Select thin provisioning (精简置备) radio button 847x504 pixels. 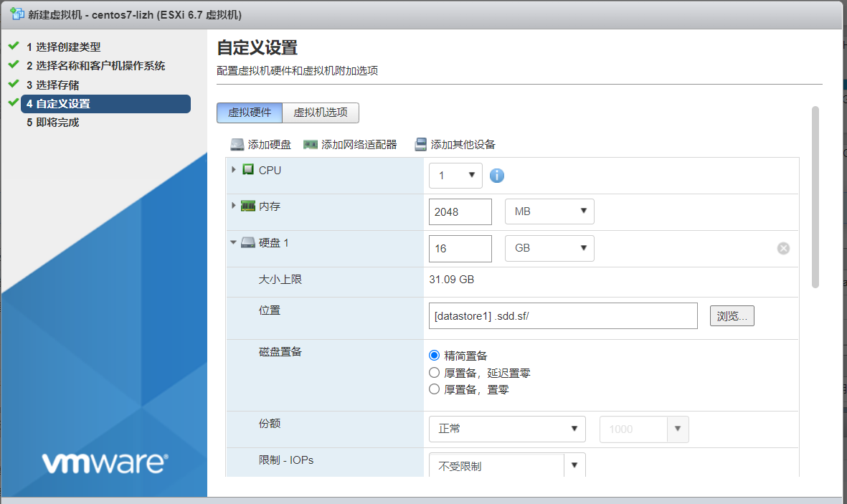coord(434,356)
